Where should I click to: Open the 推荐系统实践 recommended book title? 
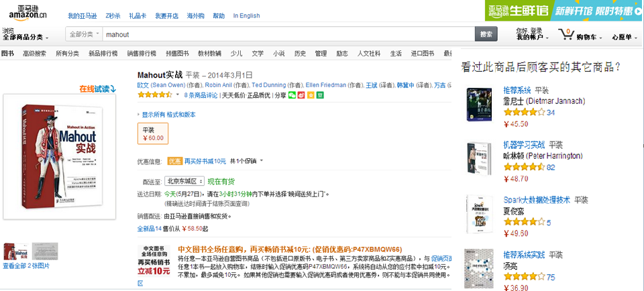524,255
